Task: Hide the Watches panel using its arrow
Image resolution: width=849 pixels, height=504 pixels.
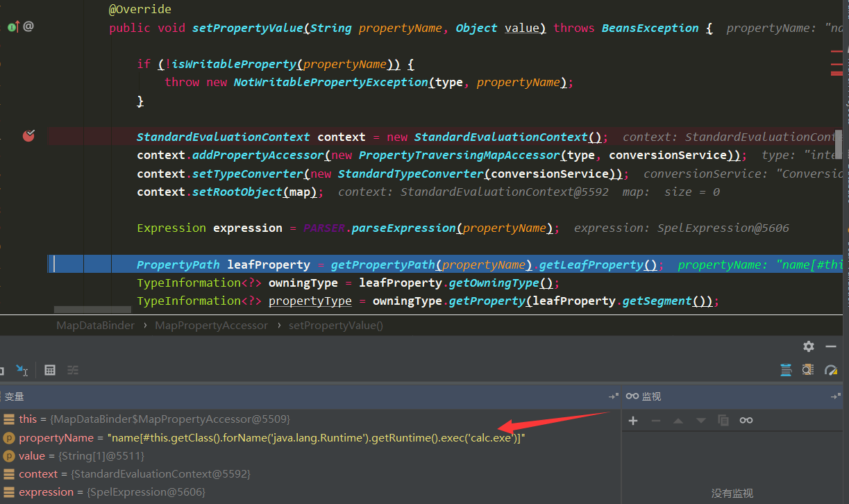Action: [x=835, y=396]
